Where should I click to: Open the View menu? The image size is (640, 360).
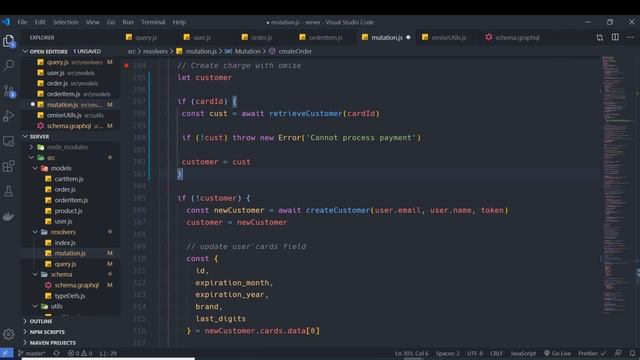click(93, 22)
